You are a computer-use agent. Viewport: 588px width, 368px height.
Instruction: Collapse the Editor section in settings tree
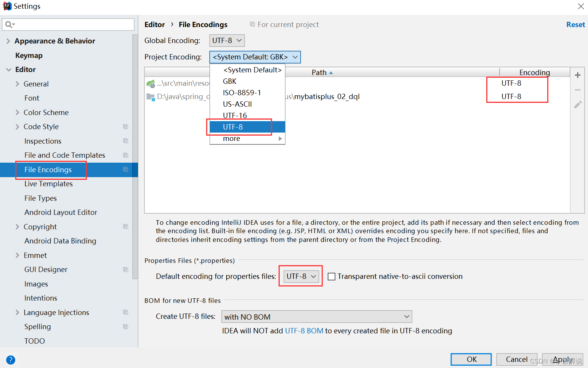(9, 69)
